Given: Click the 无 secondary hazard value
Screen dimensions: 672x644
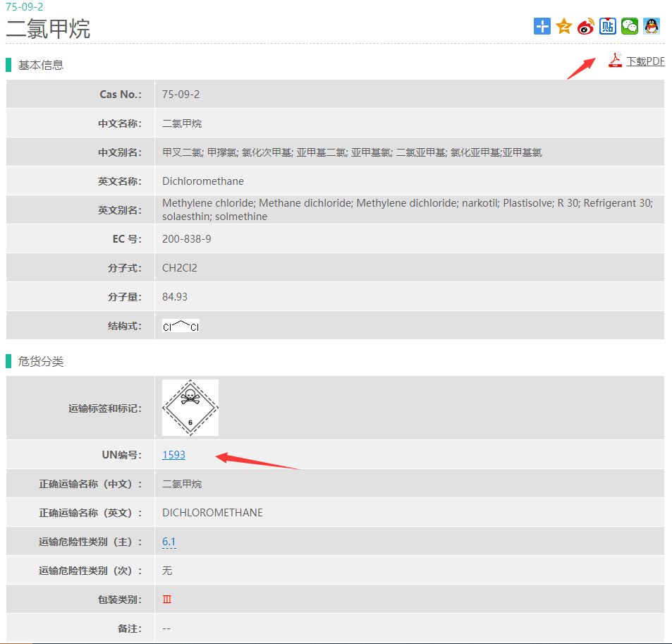Looking at the screenshot, I should click(x=166, y=570).
